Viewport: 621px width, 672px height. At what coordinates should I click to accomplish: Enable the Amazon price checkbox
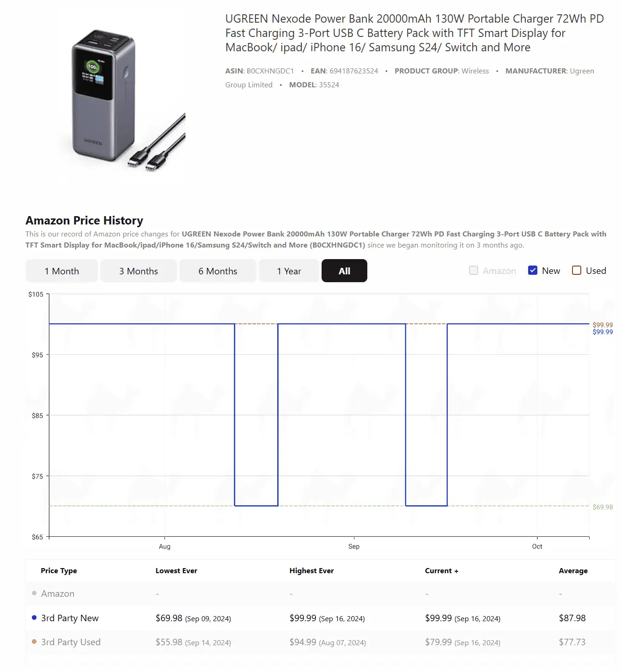pos(474,271)
